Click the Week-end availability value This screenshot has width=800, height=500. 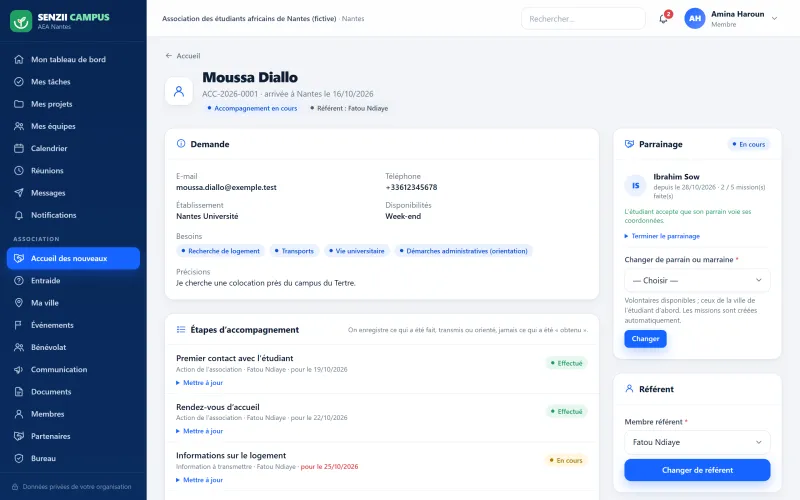coord(403,216)
